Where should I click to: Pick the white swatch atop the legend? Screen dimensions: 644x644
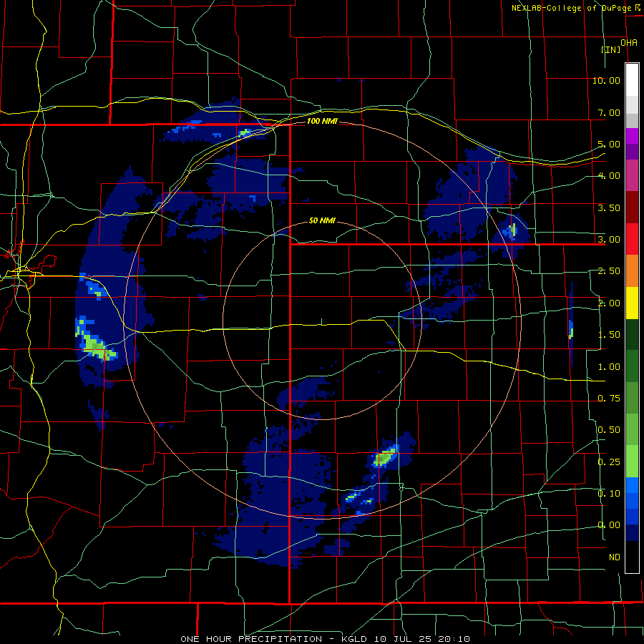(632, 80)
